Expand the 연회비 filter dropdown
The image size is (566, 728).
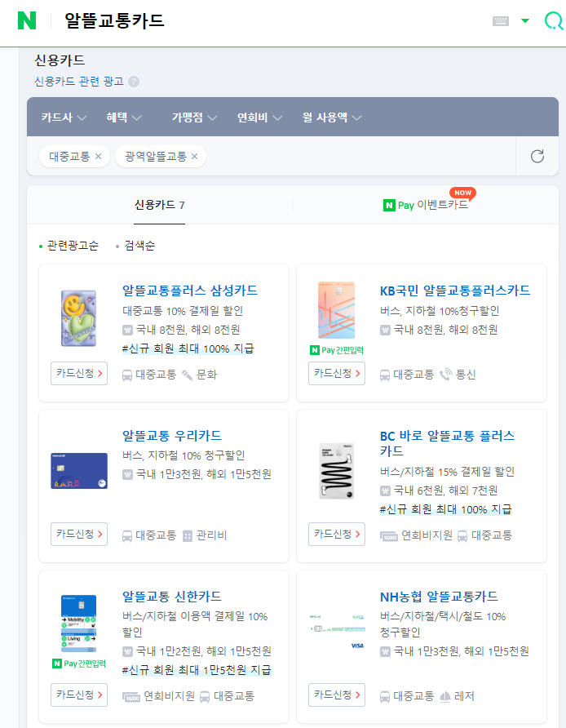click(x=260, y=118)
